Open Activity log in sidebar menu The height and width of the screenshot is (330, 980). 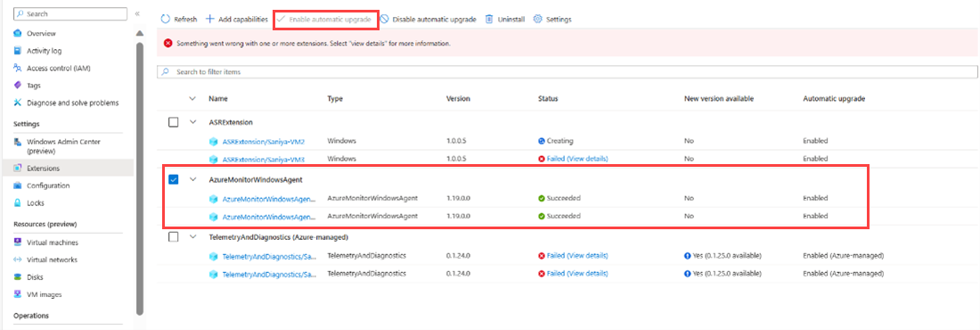44,51
